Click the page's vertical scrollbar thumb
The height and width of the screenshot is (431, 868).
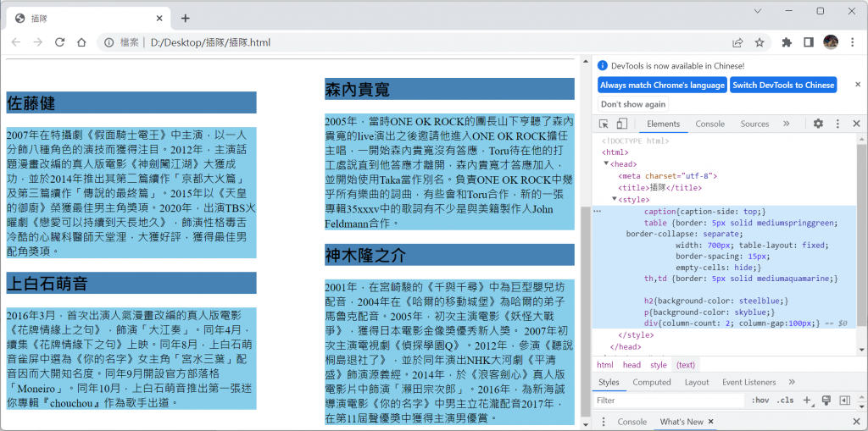pos(586,312)
